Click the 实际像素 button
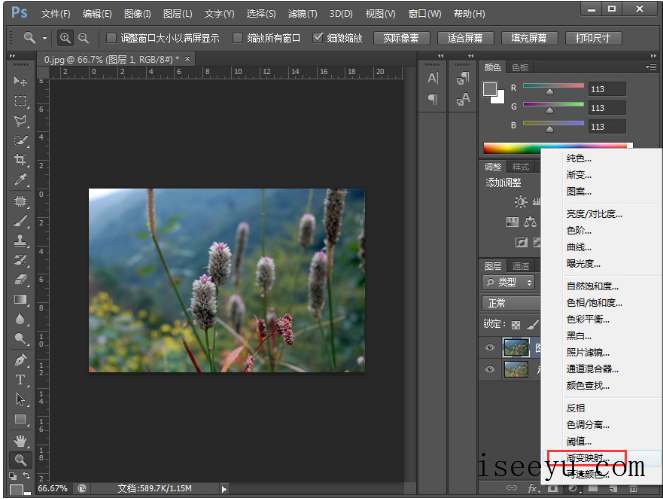 [402, 38]
